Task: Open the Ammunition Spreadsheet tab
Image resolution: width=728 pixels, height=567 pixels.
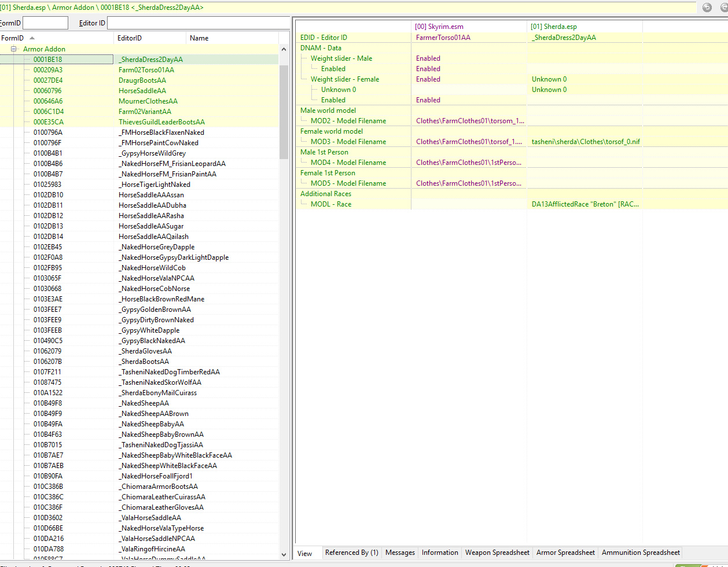Action: [641, 553]
